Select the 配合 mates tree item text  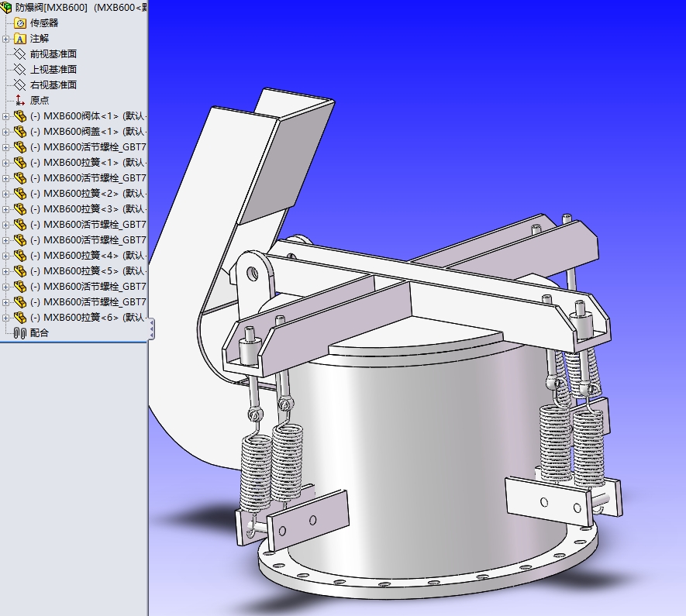coord(40,333)
